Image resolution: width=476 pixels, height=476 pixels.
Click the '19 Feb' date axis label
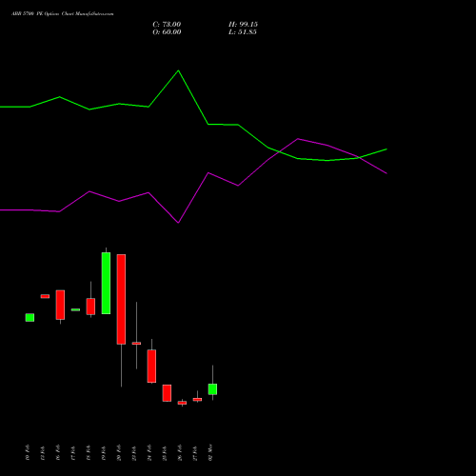point(104,452)
